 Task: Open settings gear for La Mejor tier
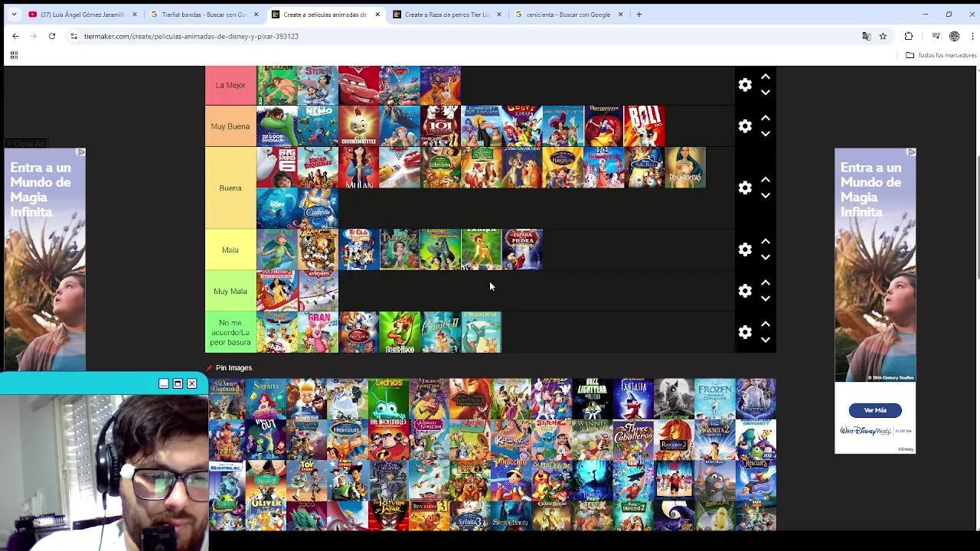coord(745,85)
